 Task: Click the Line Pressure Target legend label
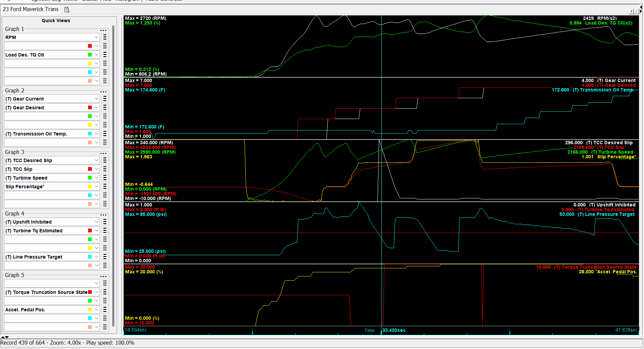606,214
